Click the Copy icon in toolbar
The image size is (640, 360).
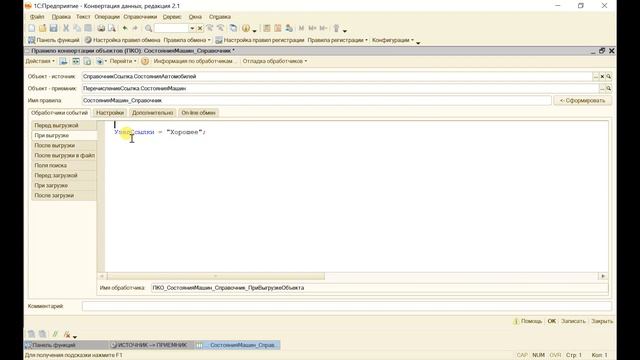click(x=77, y=28)
